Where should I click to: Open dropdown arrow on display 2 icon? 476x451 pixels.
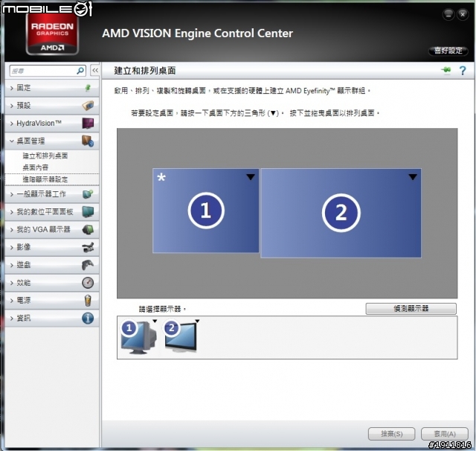pyautogui.click(x=197, y=321)
